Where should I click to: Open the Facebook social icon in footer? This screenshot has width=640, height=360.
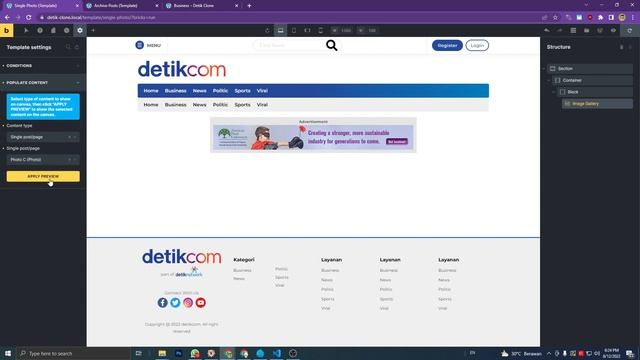(x=162, y=302)
